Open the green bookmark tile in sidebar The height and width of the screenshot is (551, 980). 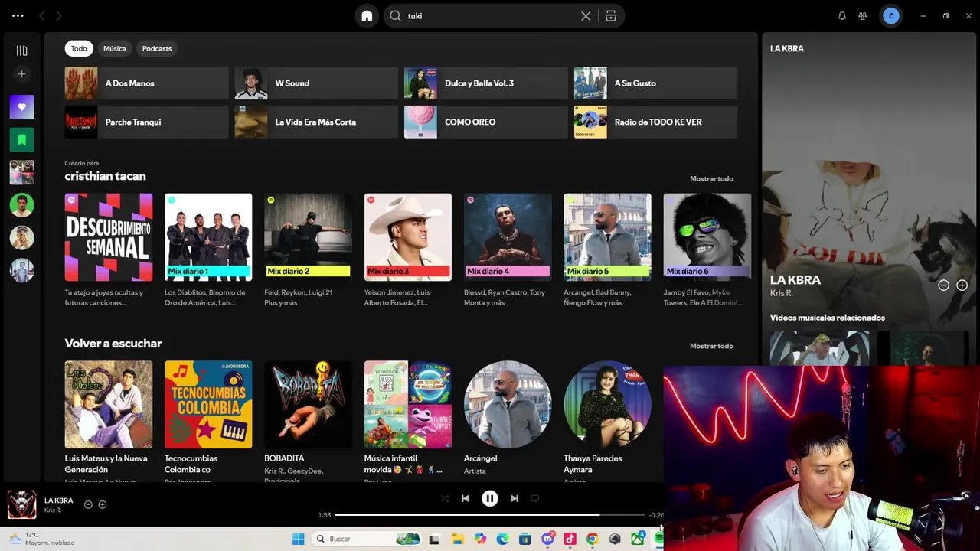point(21,140)
